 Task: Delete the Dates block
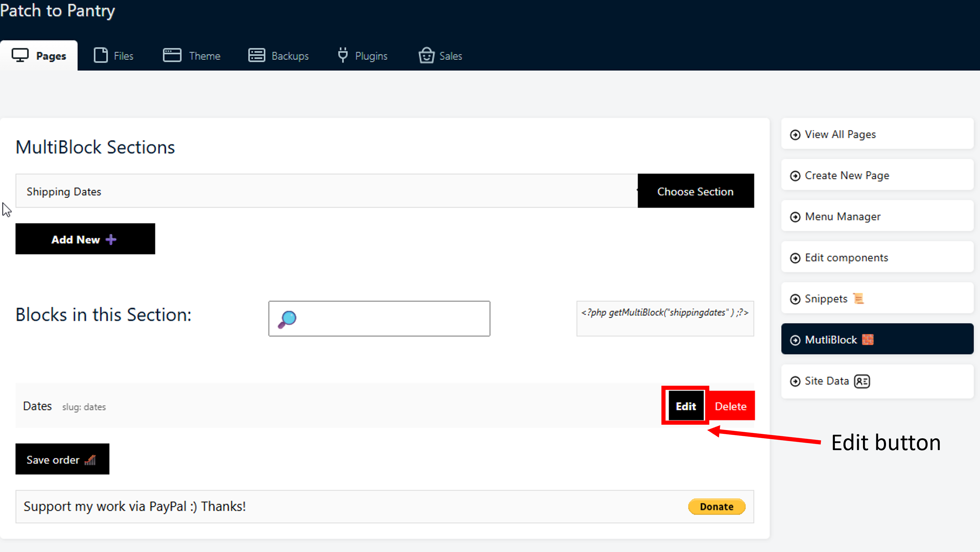(731, 406)
